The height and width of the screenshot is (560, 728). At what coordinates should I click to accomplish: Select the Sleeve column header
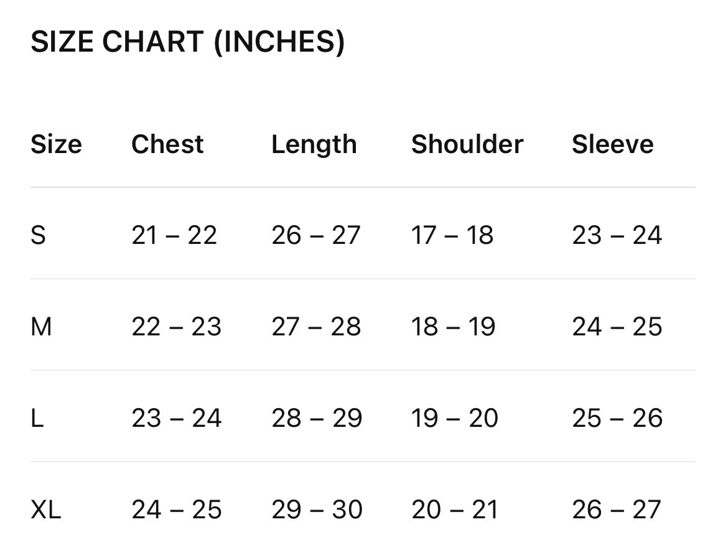[x=612, y=144]
